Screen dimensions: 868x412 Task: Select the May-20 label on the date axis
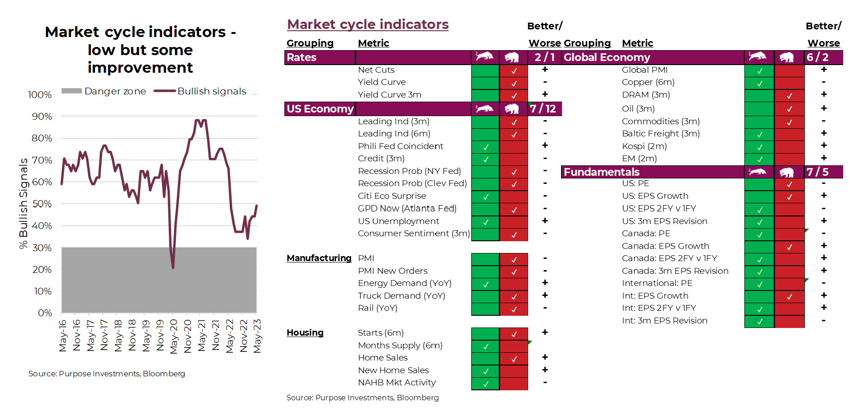(x=174, y=336)
